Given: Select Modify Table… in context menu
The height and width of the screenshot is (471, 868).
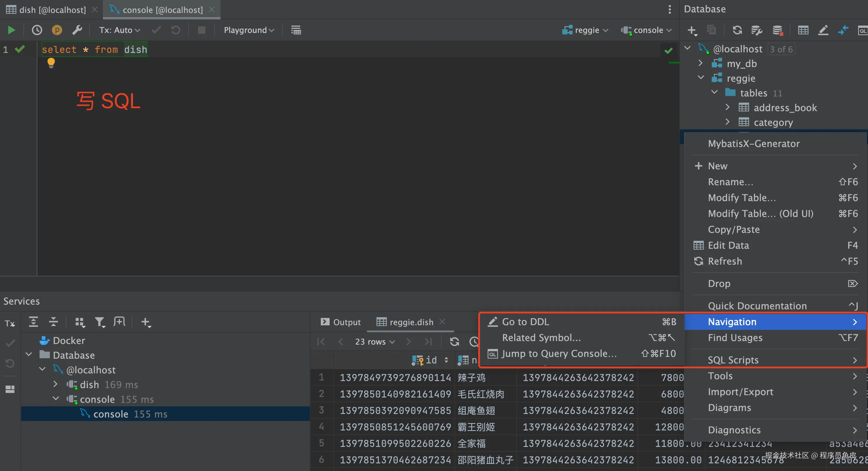Looking at the screenshot, I should [x=742, y=198].
